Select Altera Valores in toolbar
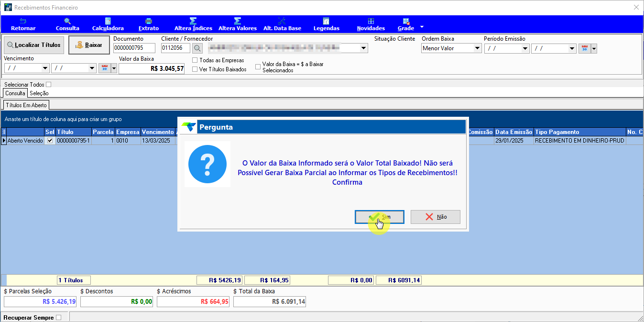 point(237,24)
